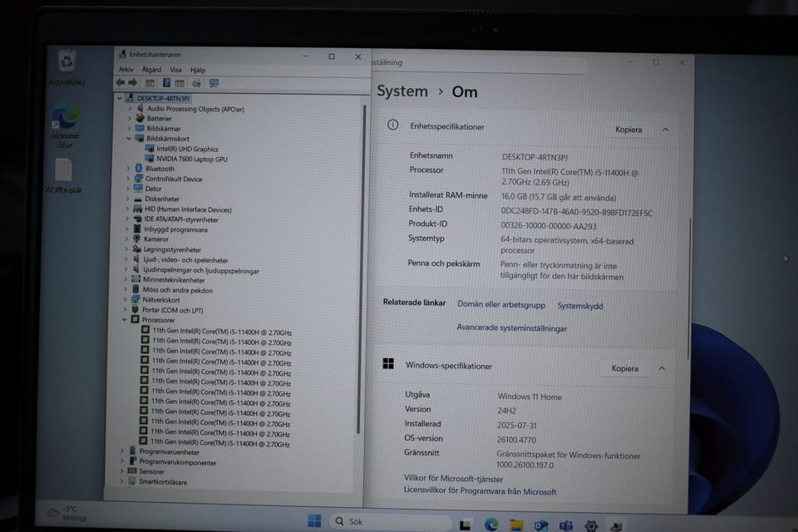Viewport: 798px width, 532px height.
Task: Open Avancerade systeminställningar link
Action: tap(511, 328)
